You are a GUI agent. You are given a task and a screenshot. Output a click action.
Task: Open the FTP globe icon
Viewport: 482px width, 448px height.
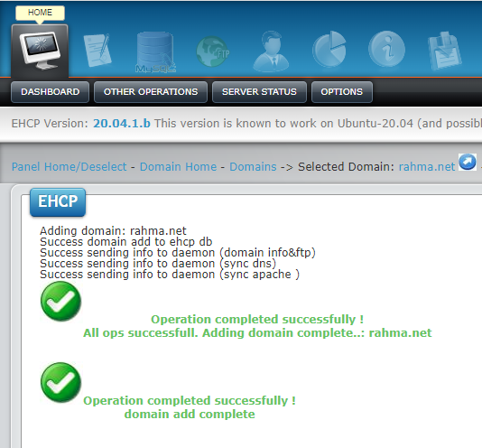coord(213,51)
